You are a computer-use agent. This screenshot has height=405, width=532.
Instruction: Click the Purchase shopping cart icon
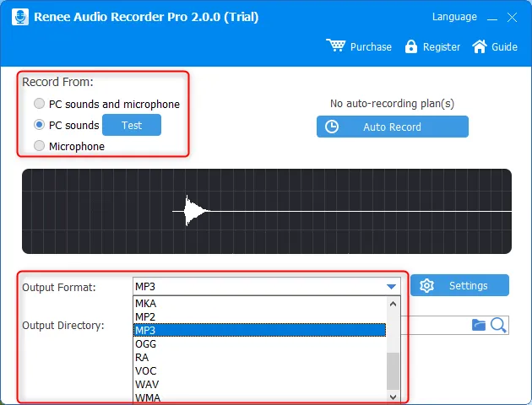click(335, 46)
